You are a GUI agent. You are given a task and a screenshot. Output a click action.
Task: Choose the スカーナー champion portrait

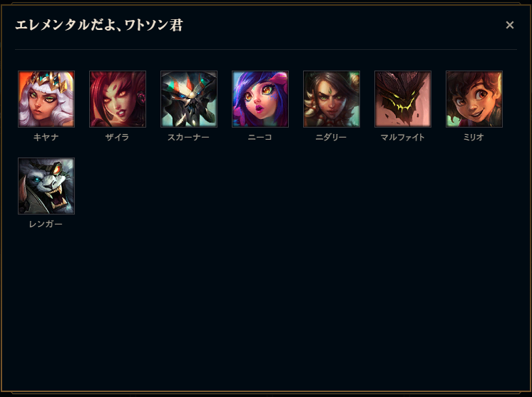coord(189,99)
